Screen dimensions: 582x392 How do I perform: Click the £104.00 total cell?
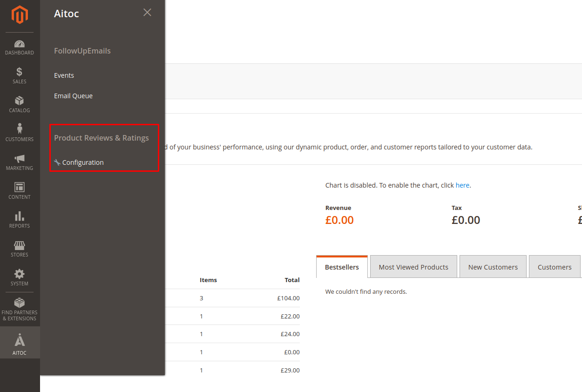(x=288, y=298)
